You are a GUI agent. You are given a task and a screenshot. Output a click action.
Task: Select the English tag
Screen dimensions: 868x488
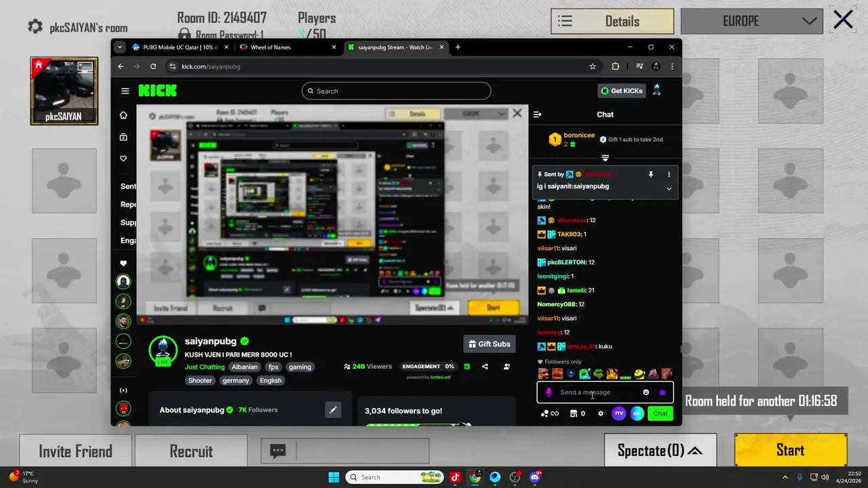pos(271,380)
